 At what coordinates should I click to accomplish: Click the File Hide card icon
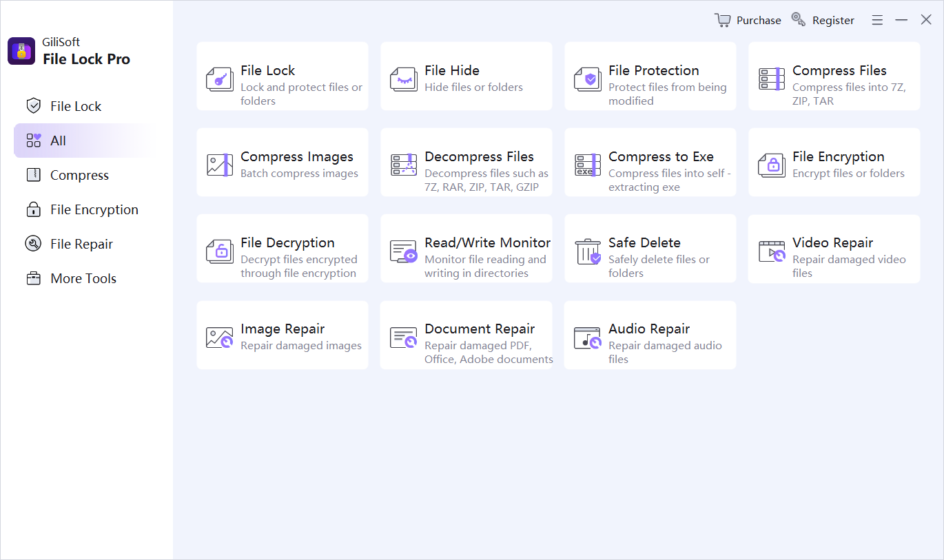coord(404,79)
